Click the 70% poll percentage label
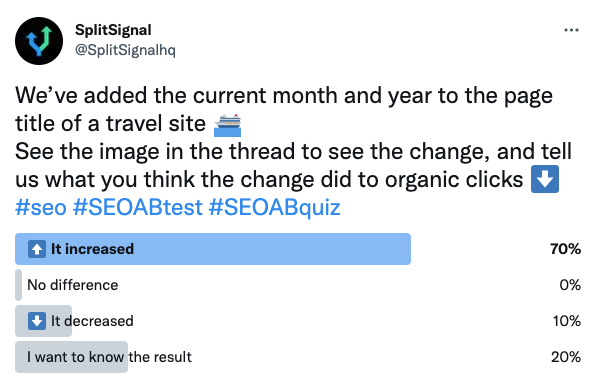The width and height of the screenshot is (591, 380). (x=565, y=249)
